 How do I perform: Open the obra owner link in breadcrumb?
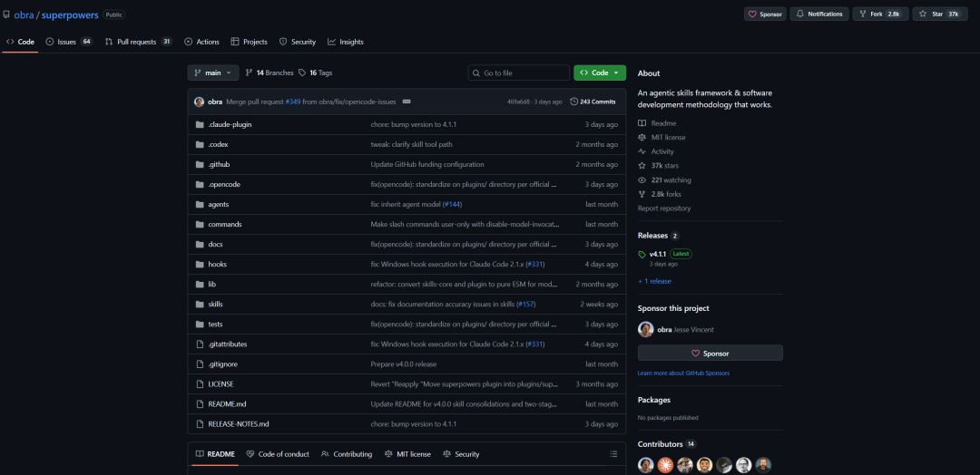tap(24, 15)
